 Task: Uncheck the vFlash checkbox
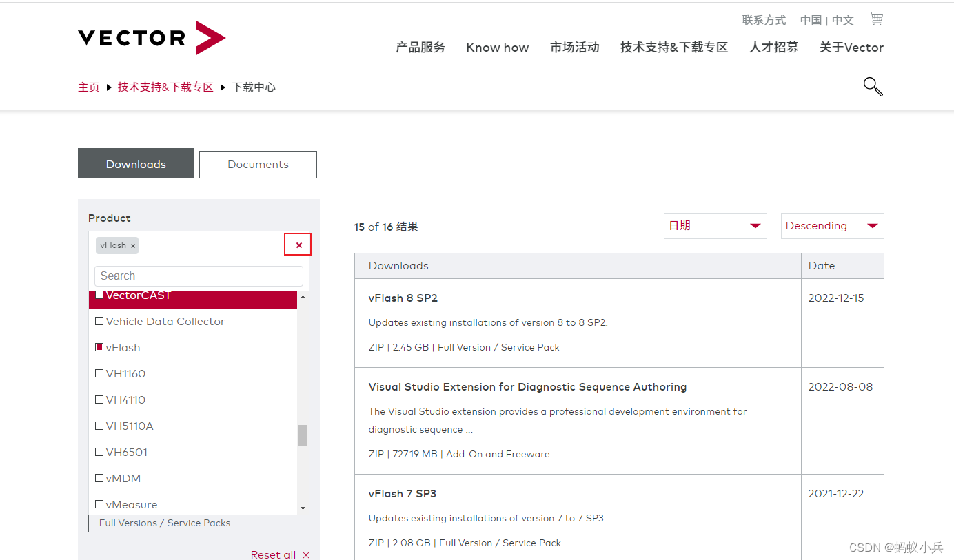(x=99, y=347)
